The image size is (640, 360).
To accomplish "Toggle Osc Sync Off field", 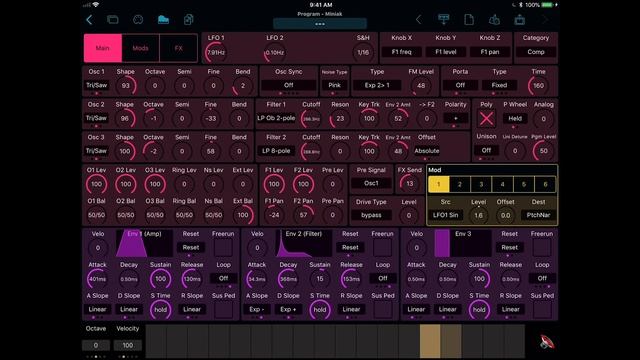I will click(x=289, y=85).
